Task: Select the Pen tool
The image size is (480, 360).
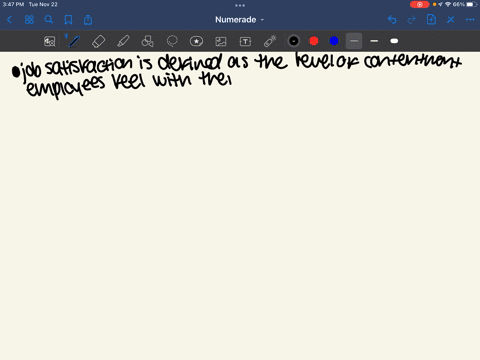Action: click(x=74, y=41)
